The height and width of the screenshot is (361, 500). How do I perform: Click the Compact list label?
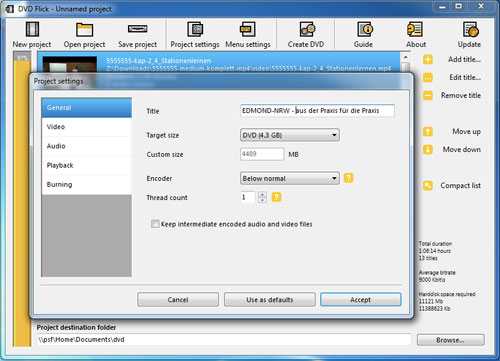coord(461,186)
